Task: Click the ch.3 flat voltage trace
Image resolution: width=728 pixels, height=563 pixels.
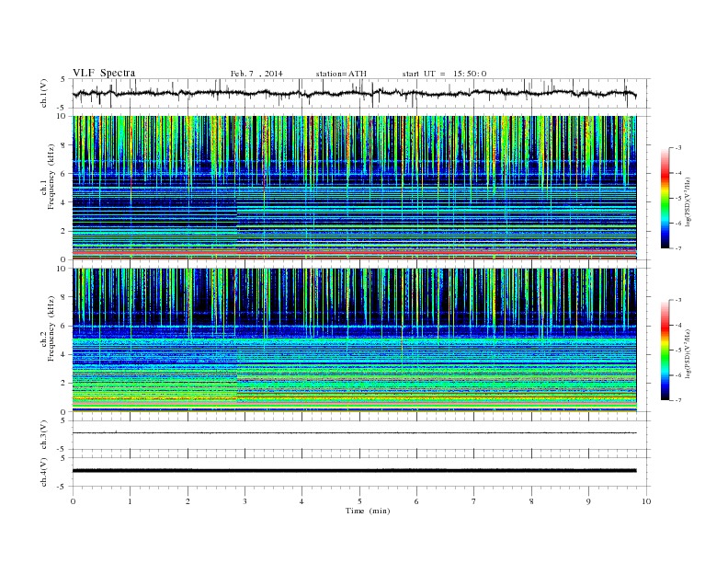Action: click(354, 433)
